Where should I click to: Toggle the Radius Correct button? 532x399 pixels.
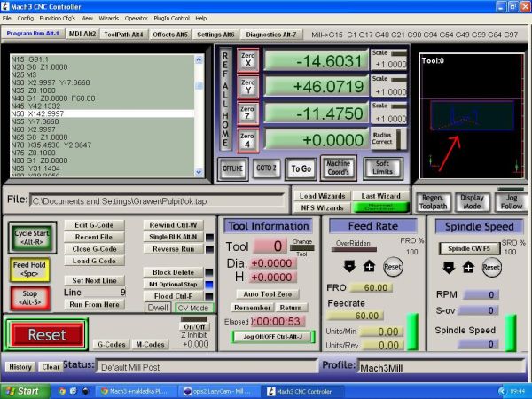[388, 138]
